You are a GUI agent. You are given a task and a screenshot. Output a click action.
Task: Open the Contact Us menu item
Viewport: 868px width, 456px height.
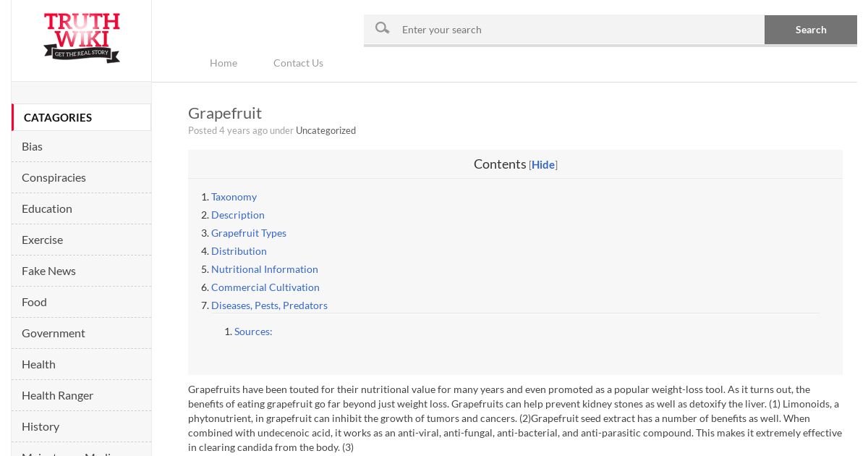tap(298, 63)
